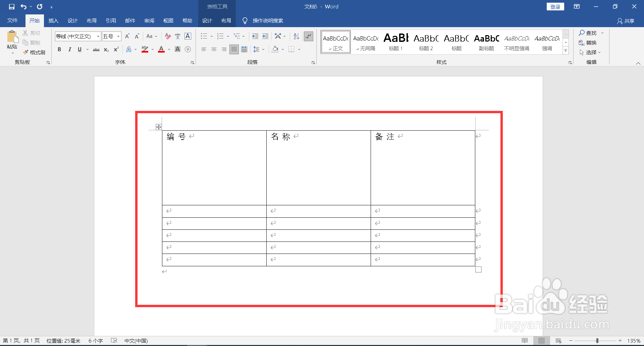Toggle Justify alignment
Image resolution: width=644 pixels, height=346 pixels.
(x=234, y=49)
